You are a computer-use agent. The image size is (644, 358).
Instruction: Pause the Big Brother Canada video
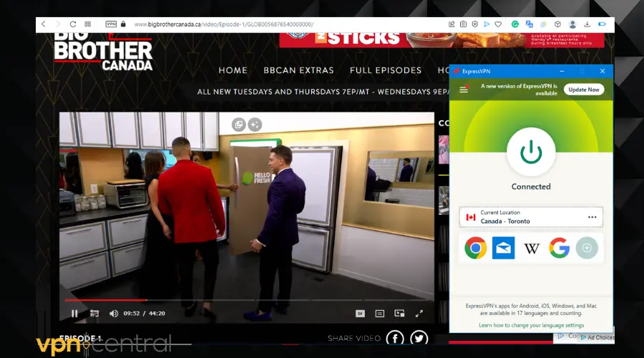[x=74, y=313]
